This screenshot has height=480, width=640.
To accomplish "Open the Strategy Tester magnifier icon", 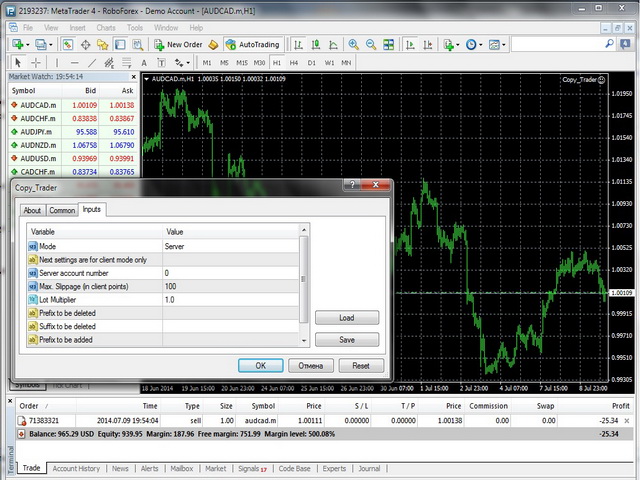I will (138, 44).
